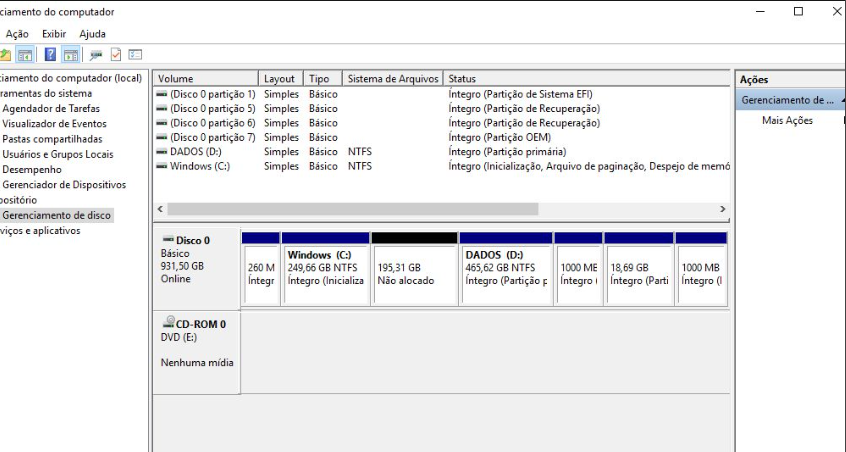The image size is (846, 452).
Task: Sort by the Layout column header
Action: pos(281,79)
